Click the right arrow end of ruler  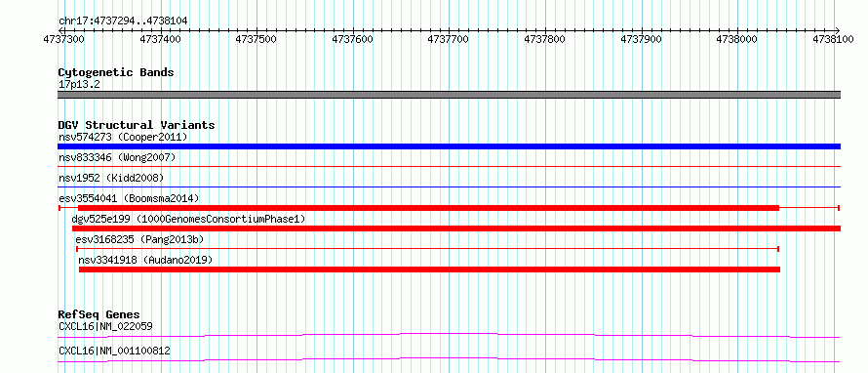click(x=837, y=30)
